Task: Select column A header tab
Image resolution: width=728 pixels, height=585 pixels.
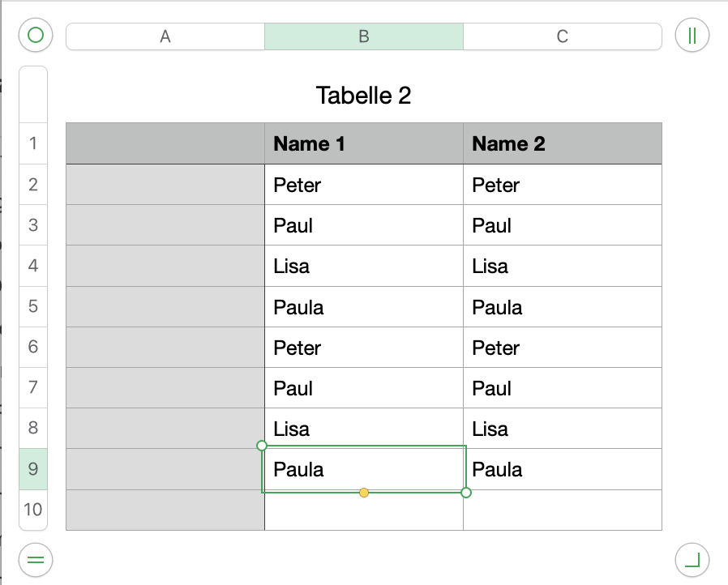Action: click(x=165, y=36)
